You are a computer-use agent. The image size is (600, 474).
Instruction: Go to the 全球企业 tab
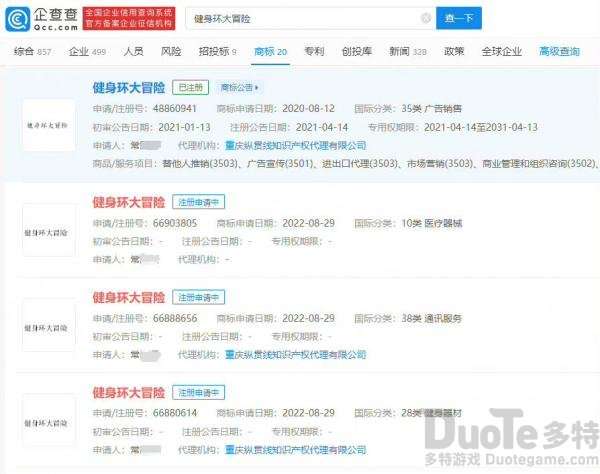coord(501,51)
